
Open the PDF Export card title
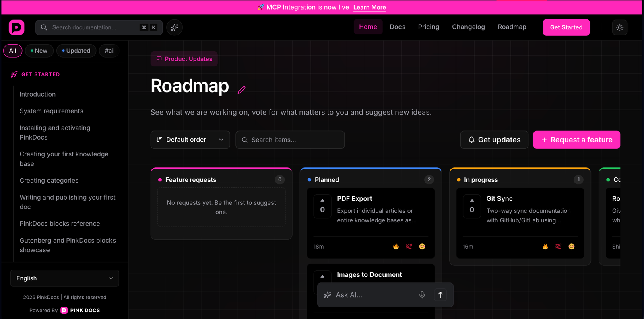(355, 199)
